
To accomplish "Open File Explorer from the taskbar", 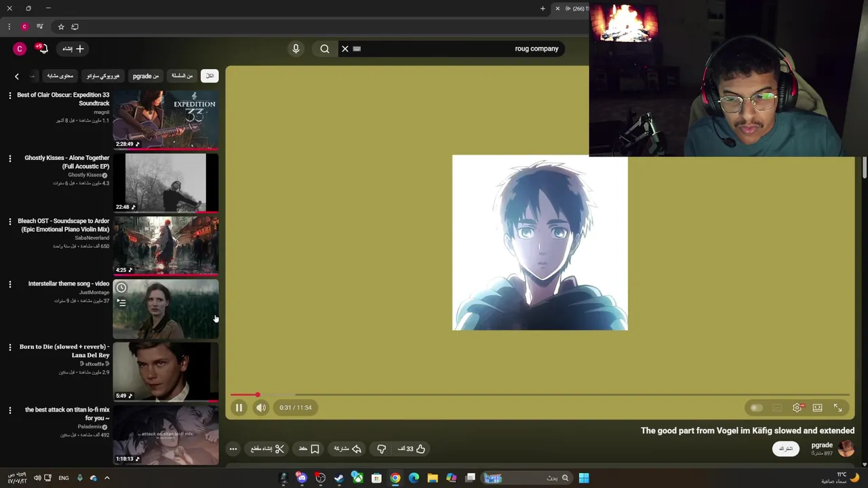I will pyautogui.click(x=433, y=478).
